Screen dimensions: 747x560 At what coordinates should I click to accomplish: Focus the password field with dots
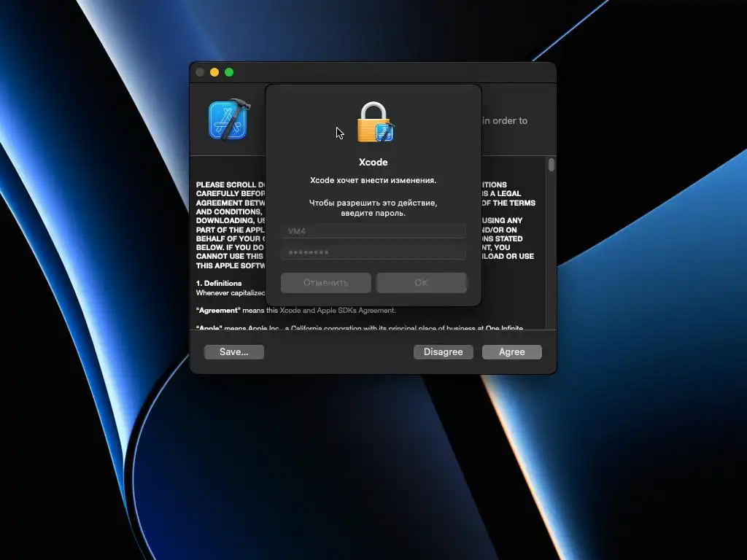tap(373, 252)
